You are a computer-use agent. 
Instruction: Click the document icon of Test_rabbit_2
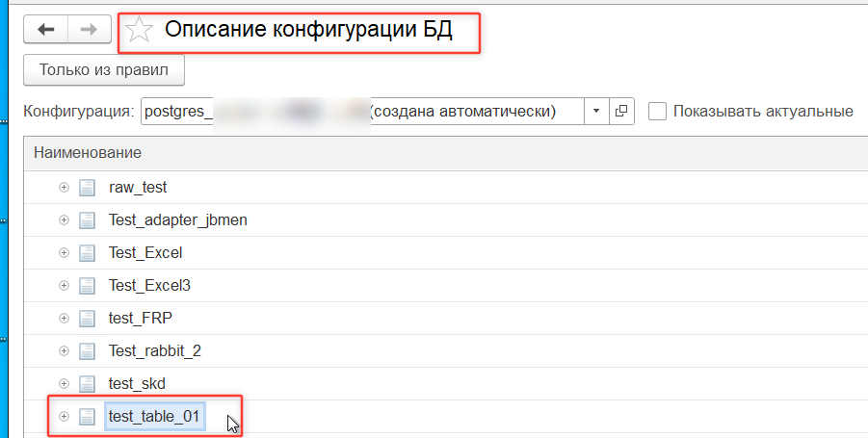pyautogui.click(x=87, y=351)
